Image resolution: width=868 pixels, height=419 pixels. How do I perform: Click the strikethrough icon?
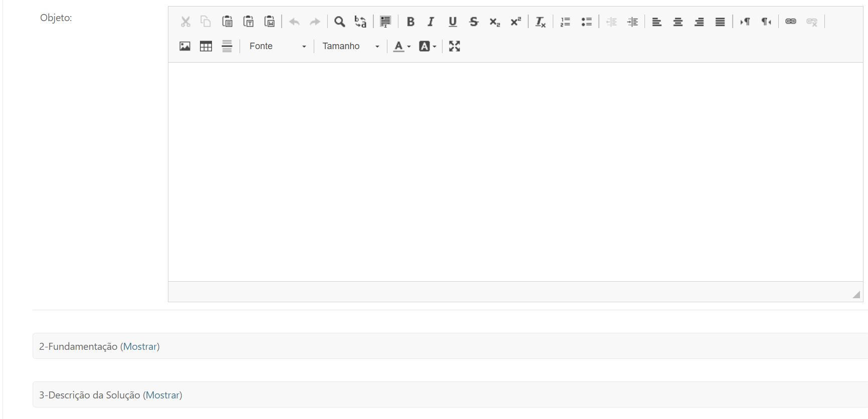click(474, 22)
